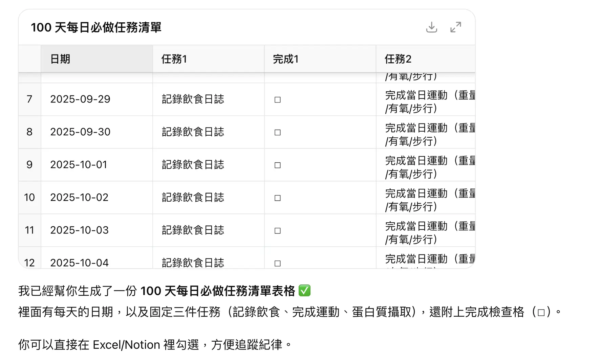The height and width of the screenshot is (364, 602).
Task: Click the table title 100 天每日必做任務清單
Action: click(x=96, y=27)
